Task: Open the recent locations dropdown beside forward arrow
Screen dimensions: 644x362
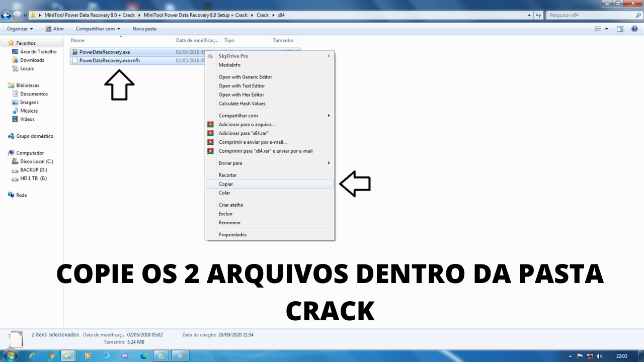Action: [x=25, y=15]
